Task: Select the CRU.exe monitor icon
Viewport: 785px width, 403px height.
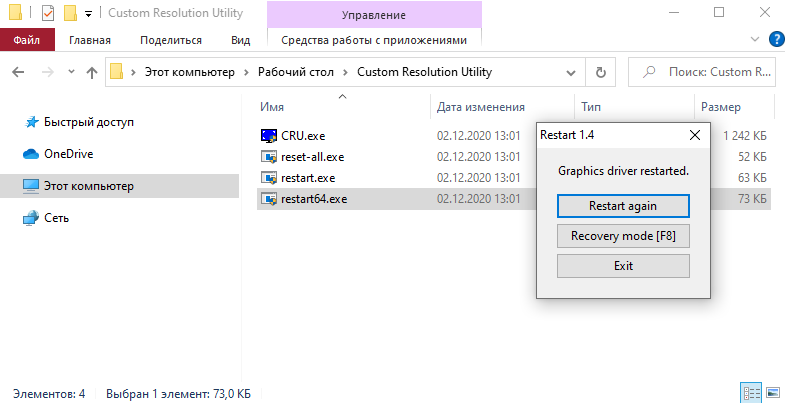Action: pyautogui.click(x=269, y=136)
